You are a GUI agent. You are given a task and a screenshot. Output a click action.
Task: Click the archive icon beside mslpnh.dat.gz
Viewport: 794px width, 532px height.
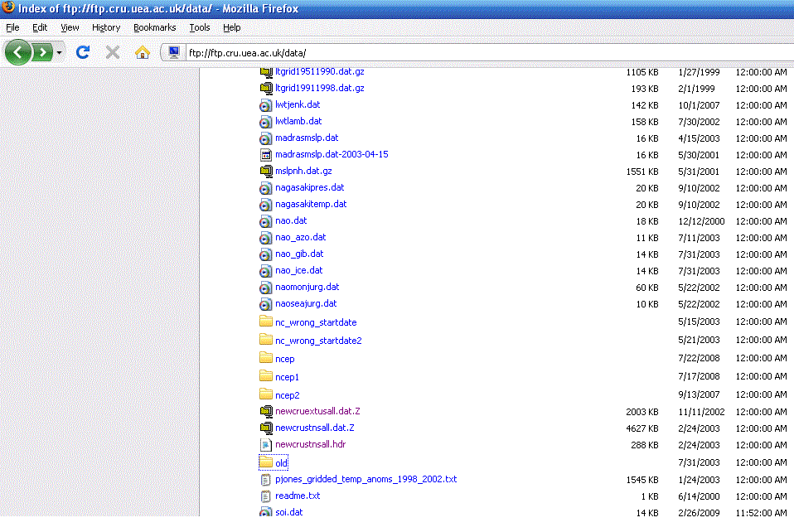[266, 172]
